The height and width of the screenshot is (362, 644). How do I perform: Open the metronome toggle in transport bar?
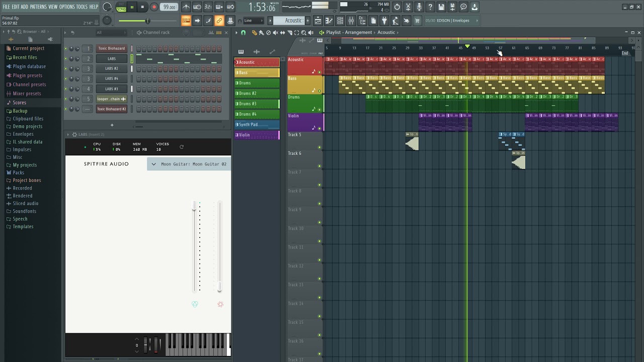click(186, 7)
